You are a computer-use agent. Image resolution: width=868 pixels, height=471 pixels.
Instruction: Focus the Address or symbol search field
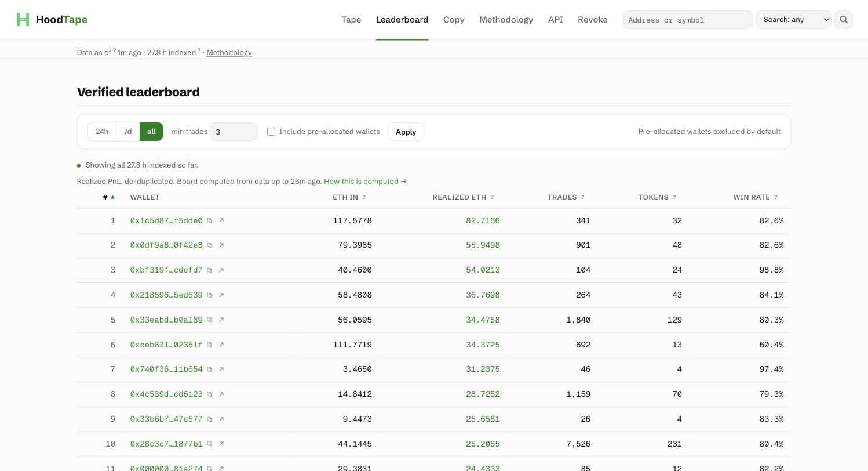(x=687, y=20)
